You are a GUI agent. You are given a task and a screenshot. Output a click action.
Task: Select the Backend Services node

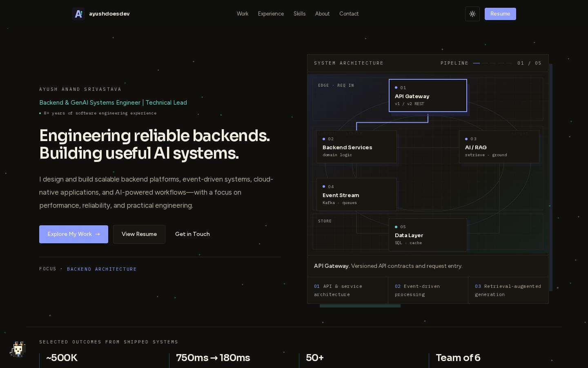pos(356,147)
